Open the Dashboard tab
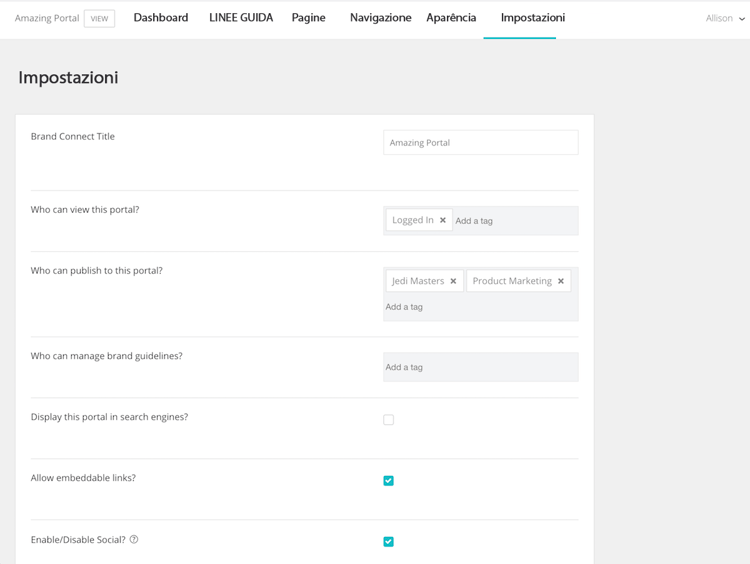Viewport: 750px width, 564px height. (x=161, y=18)
